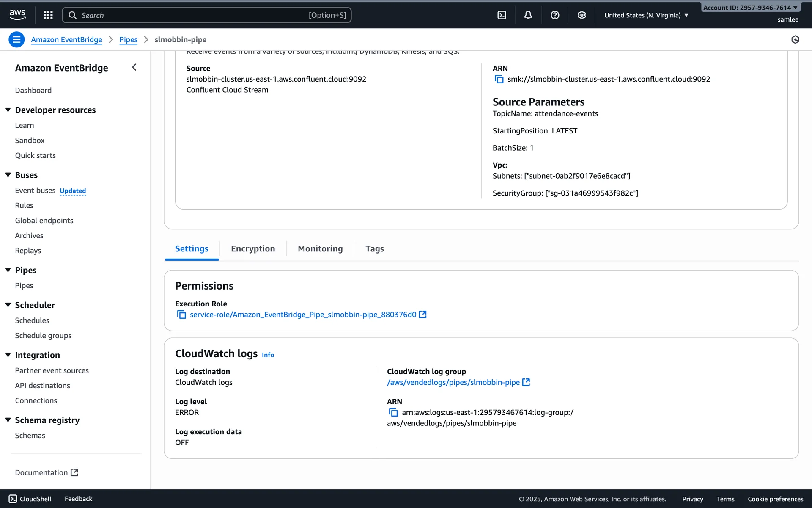This screenshot has width=812, height=508.
Task: Open the Info link beside CloudWatch logs
Action: click(x=268, y=355)
